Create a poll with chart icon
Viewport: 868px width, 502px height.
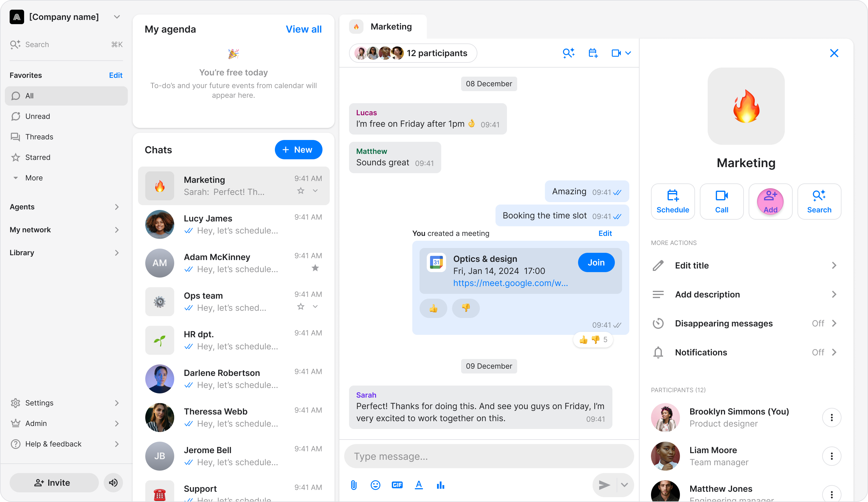coord(441,485)
